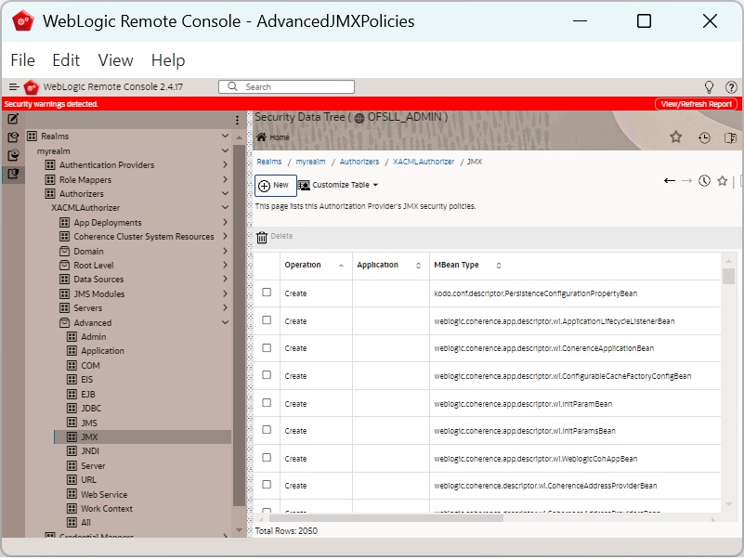This screenshot has width=744, height=560.
Task: Open the help question mark icon
Action: [x=731, y=87]
